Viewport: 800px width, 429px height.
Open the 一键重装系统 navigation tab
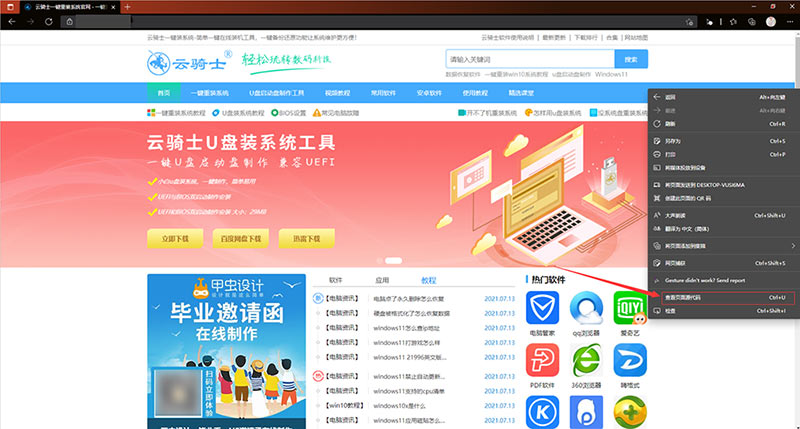pos(210,93)
